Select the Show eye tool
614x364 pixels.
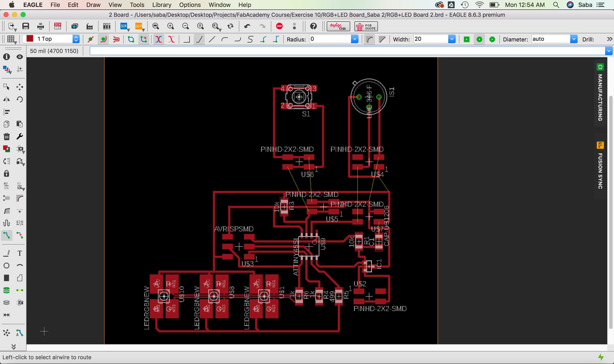tap(20, 57)
